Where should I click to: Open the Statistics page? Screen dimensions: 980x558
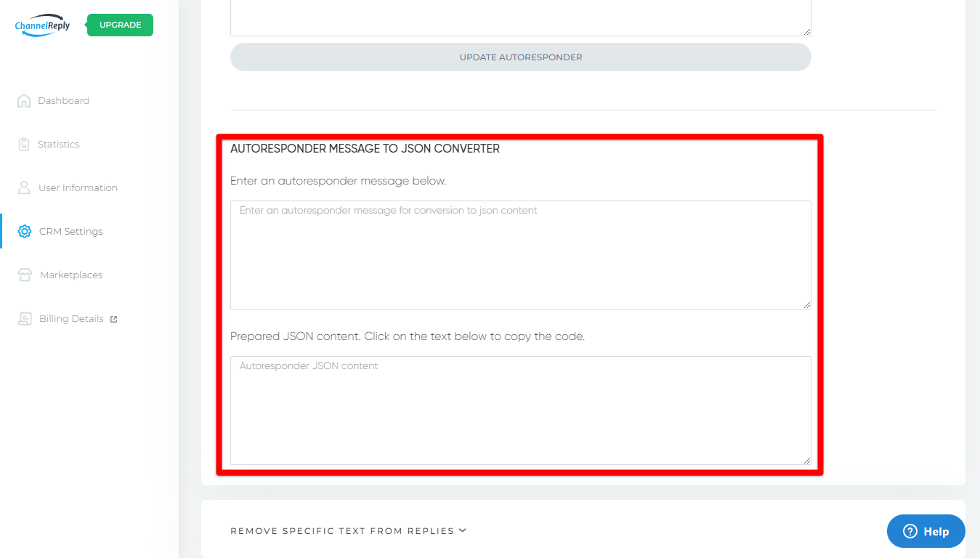tap(59, 145)
